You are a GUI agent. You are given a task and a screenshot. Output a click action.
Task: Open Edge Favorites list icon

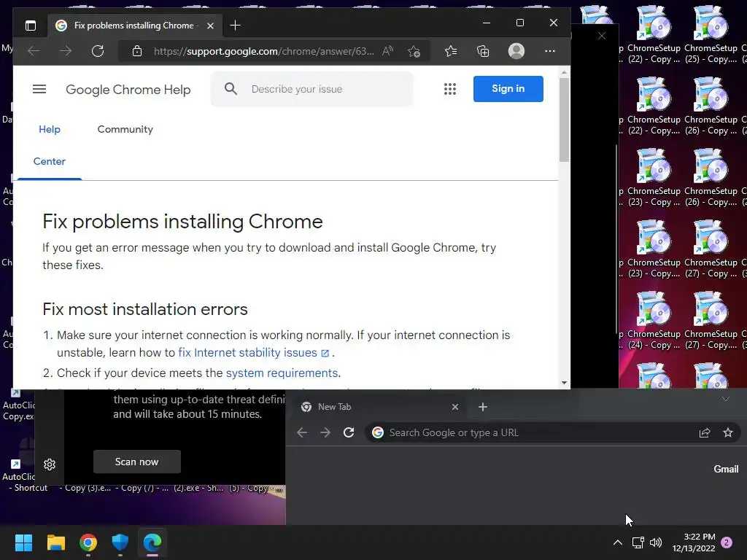pos(451,51)
